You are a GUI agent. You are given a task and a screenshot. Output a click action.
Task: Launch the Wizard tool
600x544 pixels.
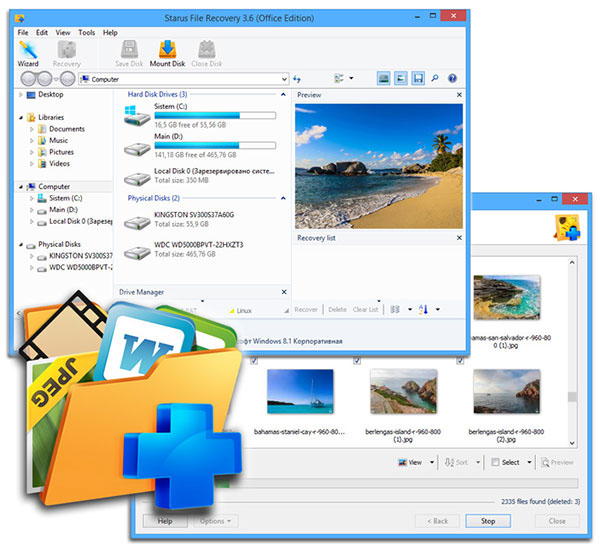click(x=28, y=54)
